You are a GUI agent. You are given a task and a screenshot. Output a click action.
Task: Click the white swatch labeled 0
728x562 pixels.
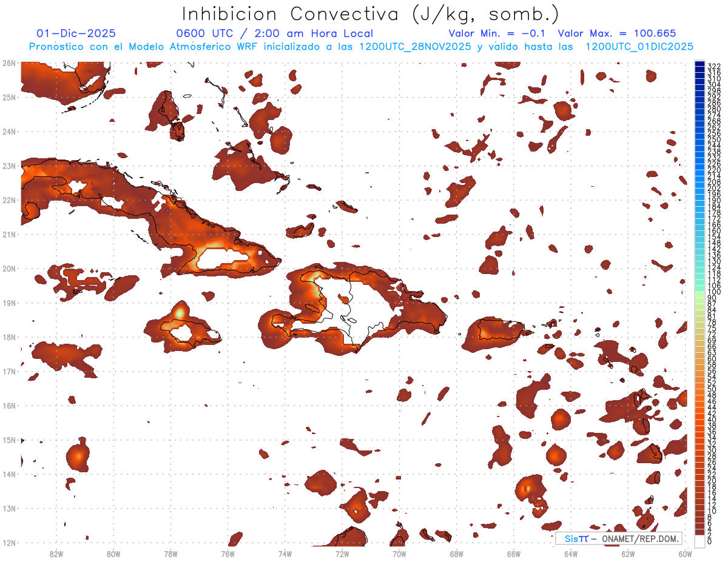tap(700, 541)
